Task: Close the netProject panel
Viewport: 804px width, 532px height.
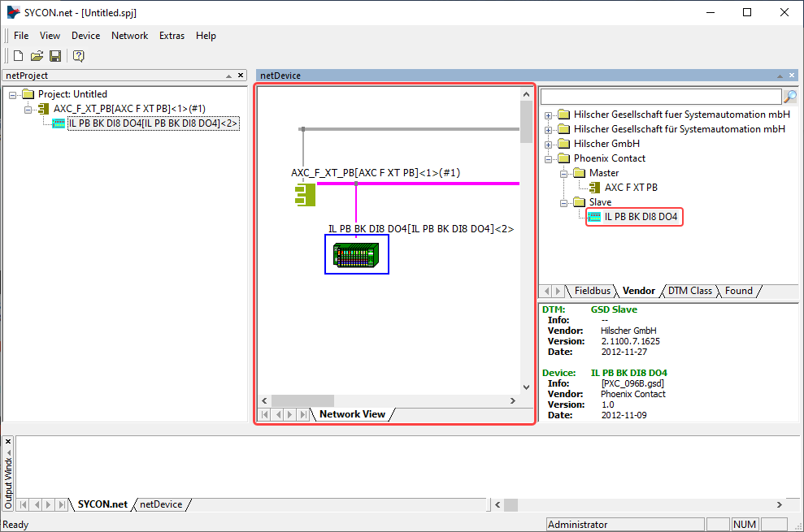Action: click(241, 76)
